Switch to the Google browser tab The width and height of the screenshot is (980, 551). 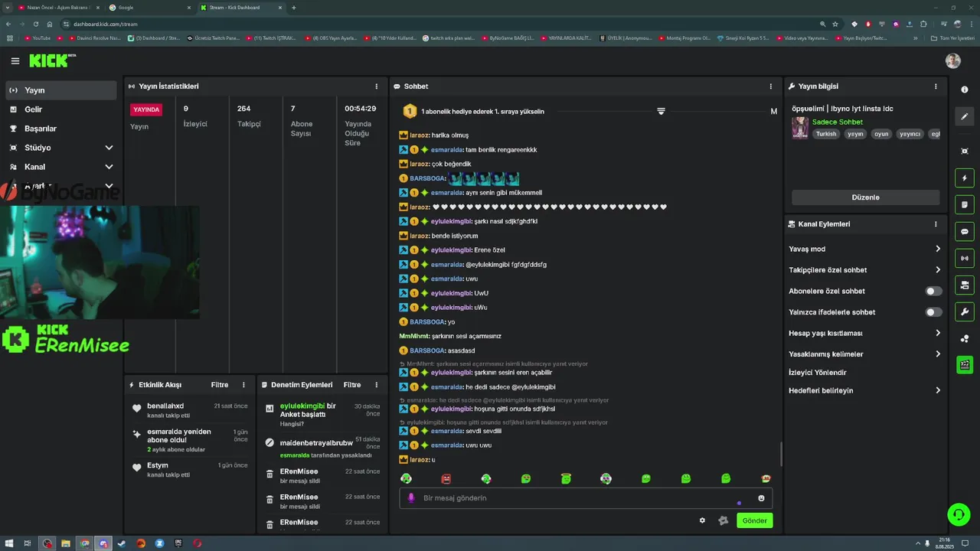(x=150, y=8)
